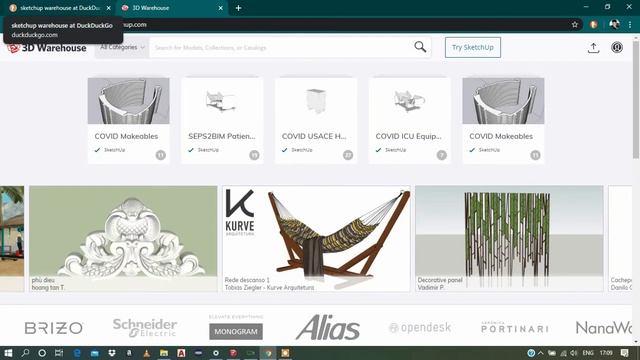
Task: Open Task View in taskbar
Action: click(59, 353)
